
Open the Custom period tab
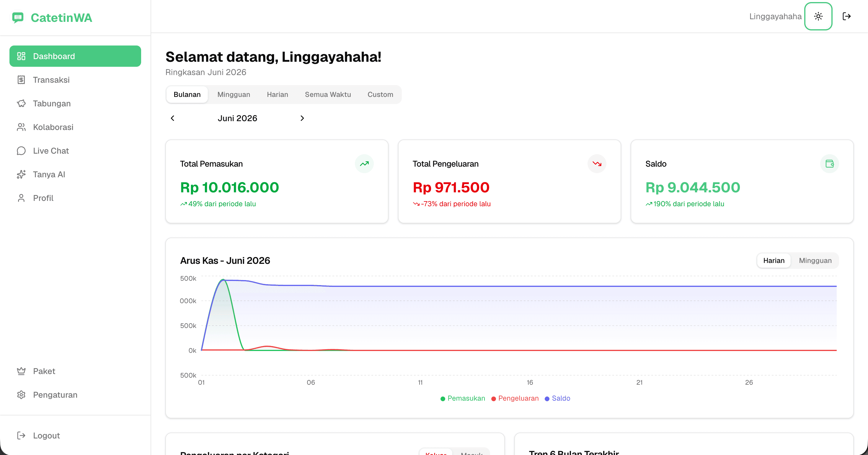tap(380, 95)
